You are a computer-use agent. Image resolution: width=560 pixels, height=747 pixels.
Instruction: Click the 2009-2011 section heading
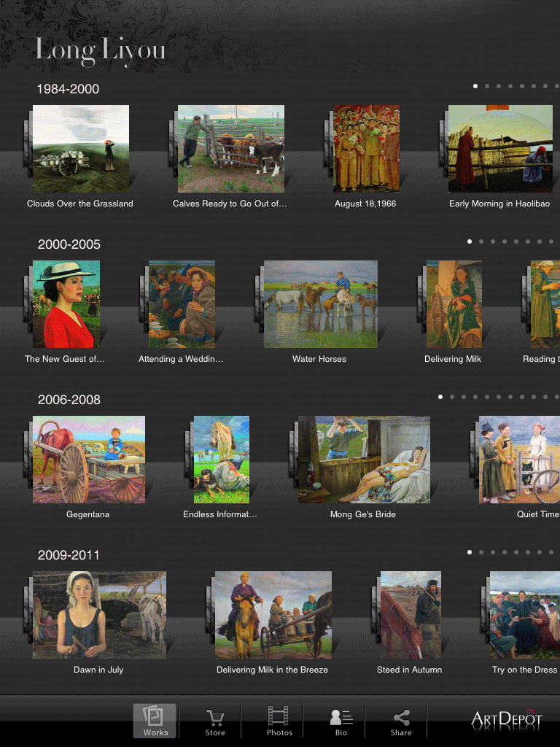click(69, 555)
